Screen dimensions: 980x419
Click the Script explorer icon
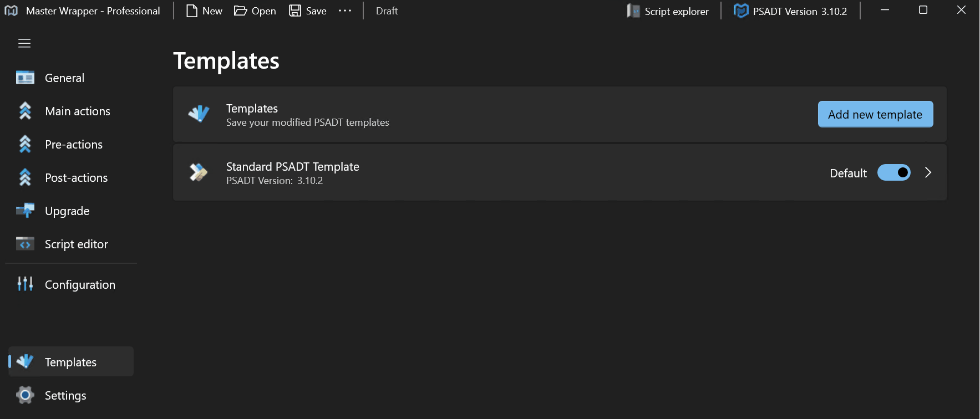(x=633, y=11)
